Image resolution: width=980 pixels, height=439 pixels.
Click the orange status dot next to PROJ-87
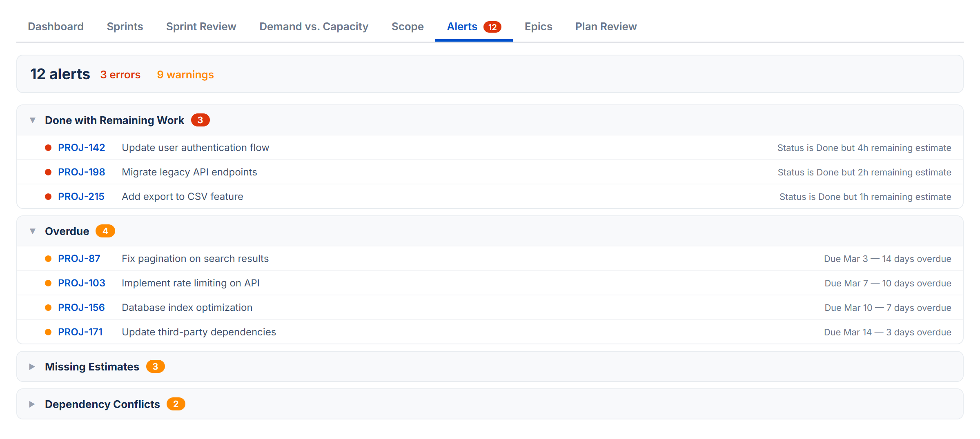tap(48, 258)
